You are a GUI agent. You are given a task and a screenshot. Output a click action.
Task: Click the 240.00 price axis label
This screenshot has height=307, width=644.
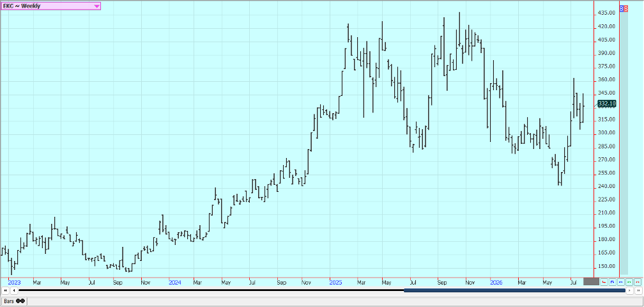(607, 186)
